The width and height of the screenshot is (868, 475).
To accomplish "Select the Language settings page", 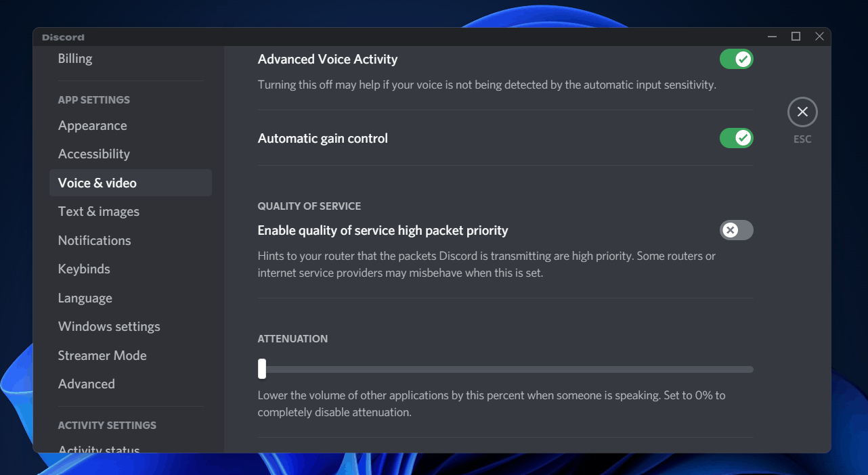I will tap(85, 298).
